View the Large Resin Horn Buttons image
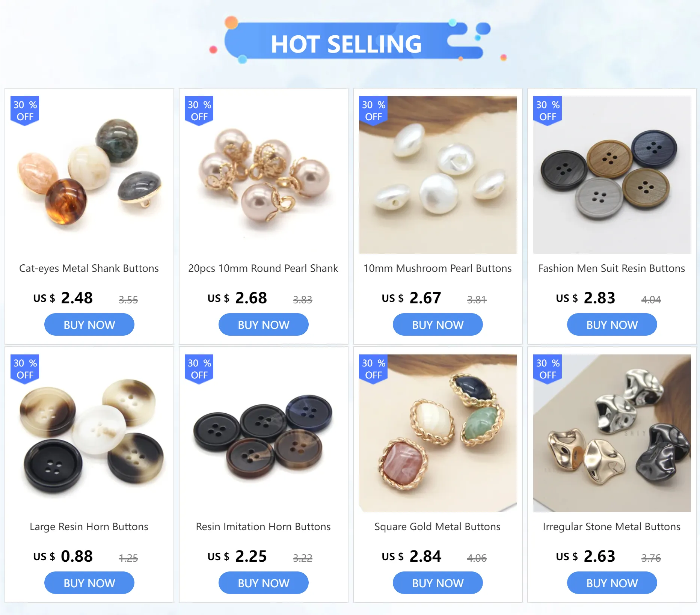The height and width of the screenshot is (615, 700). tap(89, 433)
